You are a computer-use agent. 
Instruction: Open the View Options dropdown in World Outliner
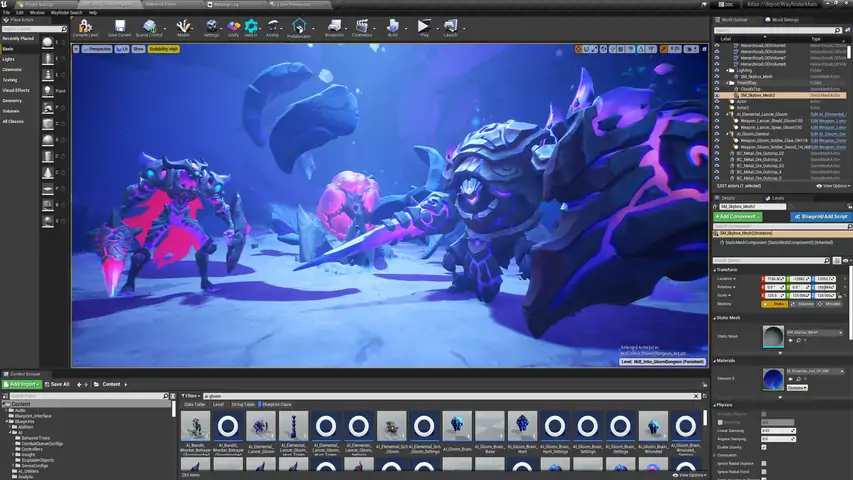pos(832,186)
